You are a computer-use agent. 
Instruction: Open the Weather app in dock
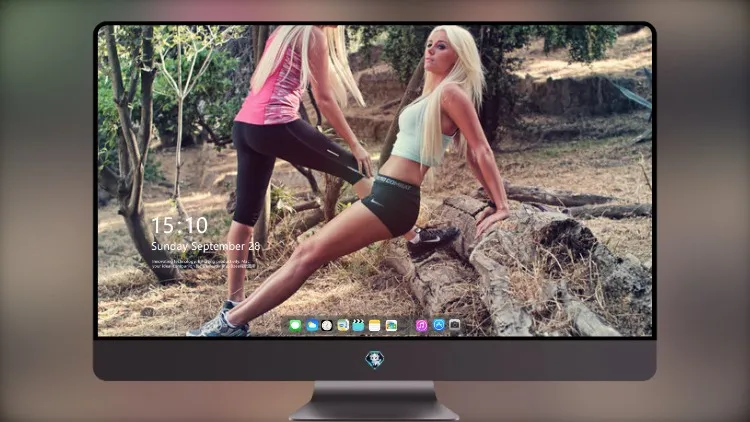coord(312,326)
